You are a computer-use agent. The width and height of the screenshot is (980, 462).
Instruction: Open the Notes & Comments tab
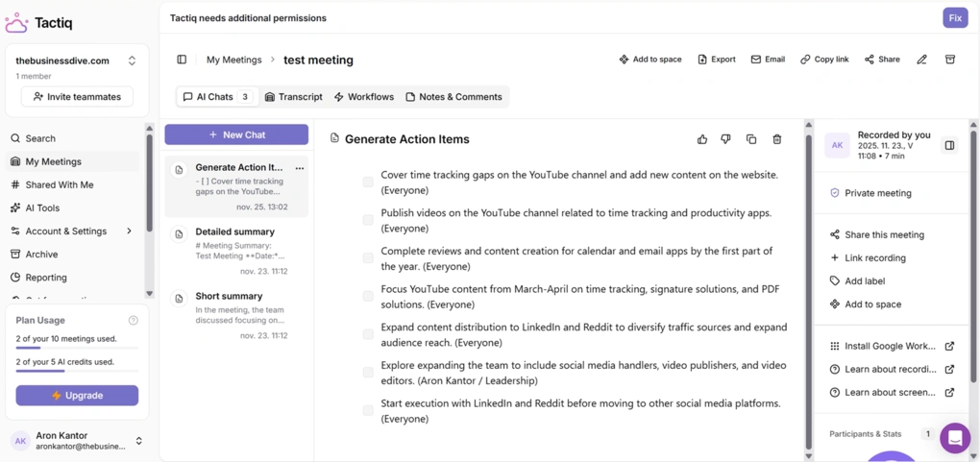pyautogui.click(x=453, y=97)
